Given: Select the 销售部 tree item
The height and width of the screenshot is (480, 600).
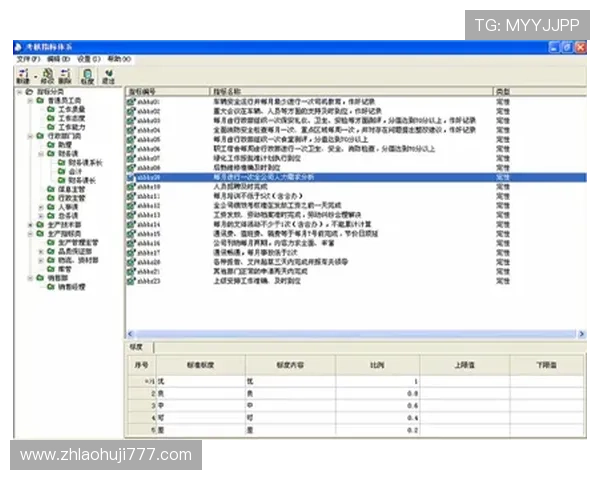Looking at the screenshot, I should click(x=57, y=278).
